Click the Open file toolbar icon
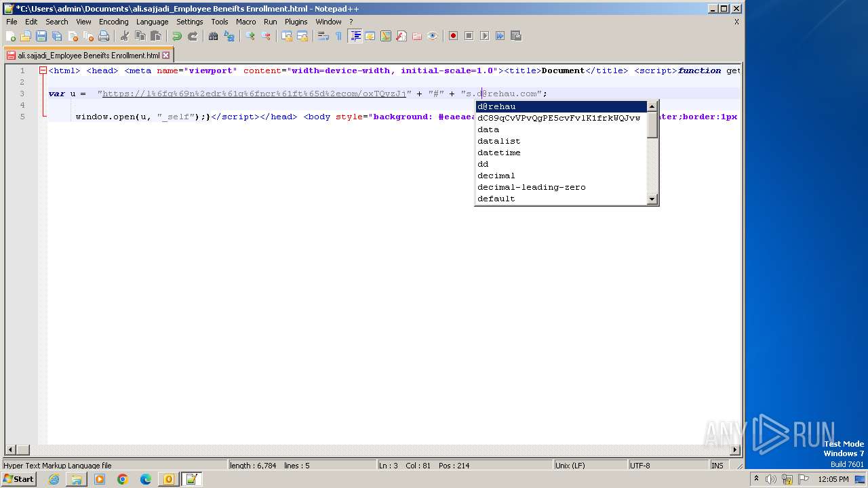Screen dimensions: 868x488 [26, 36]
